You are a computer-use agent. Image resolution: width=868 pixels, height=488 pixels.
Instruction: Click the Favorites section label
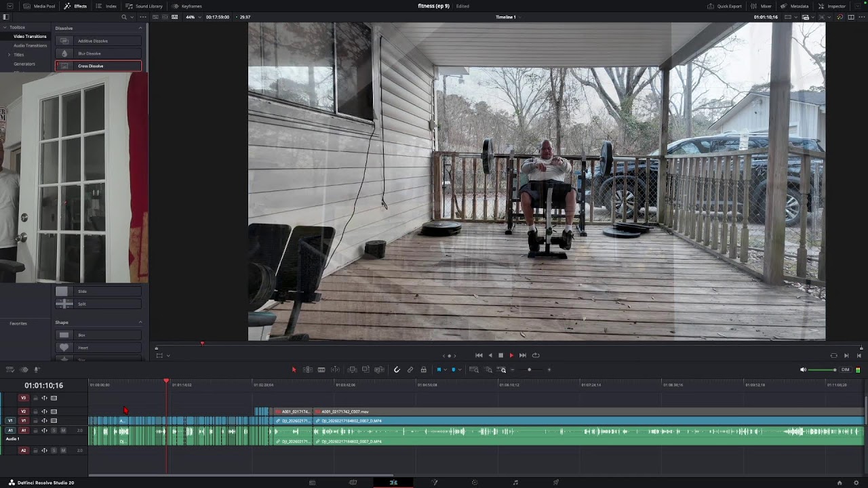[x=18, y=323]
